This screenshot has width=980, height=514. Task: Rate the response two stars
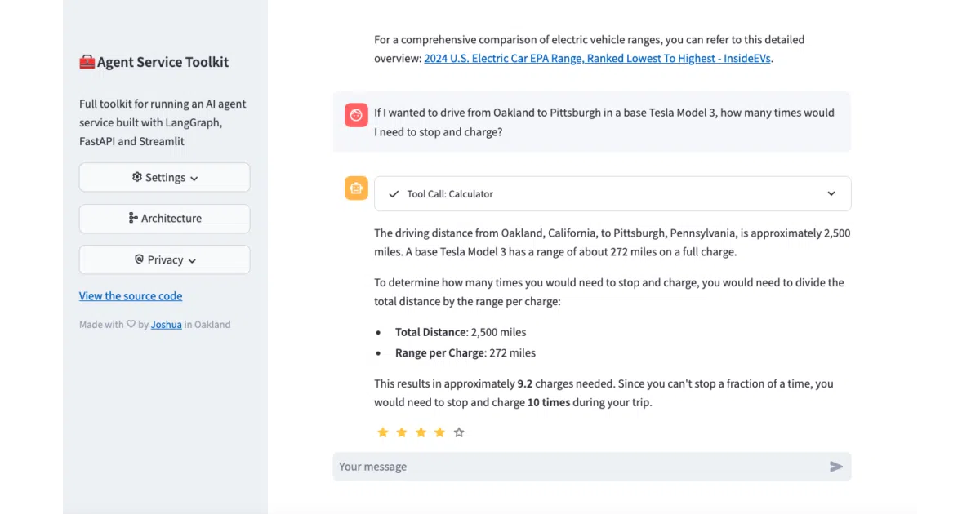(x=401, y=432)
